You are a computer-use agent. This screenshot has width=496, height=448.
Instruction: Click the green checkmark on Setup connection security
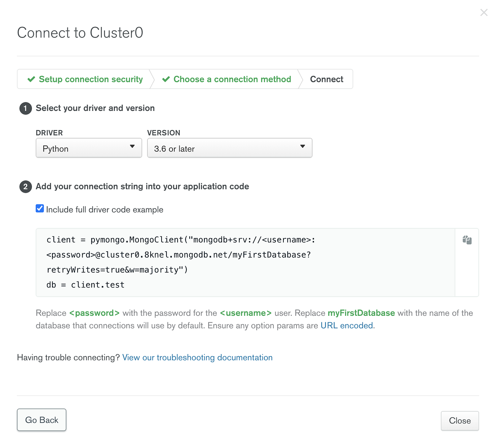click(31, 79)
